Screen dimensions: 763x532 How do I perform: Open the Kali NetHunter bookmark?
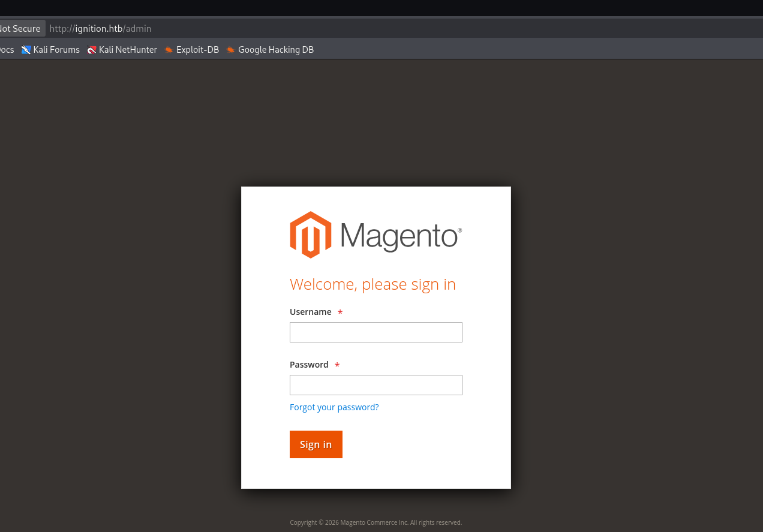(x=128, y=49)
